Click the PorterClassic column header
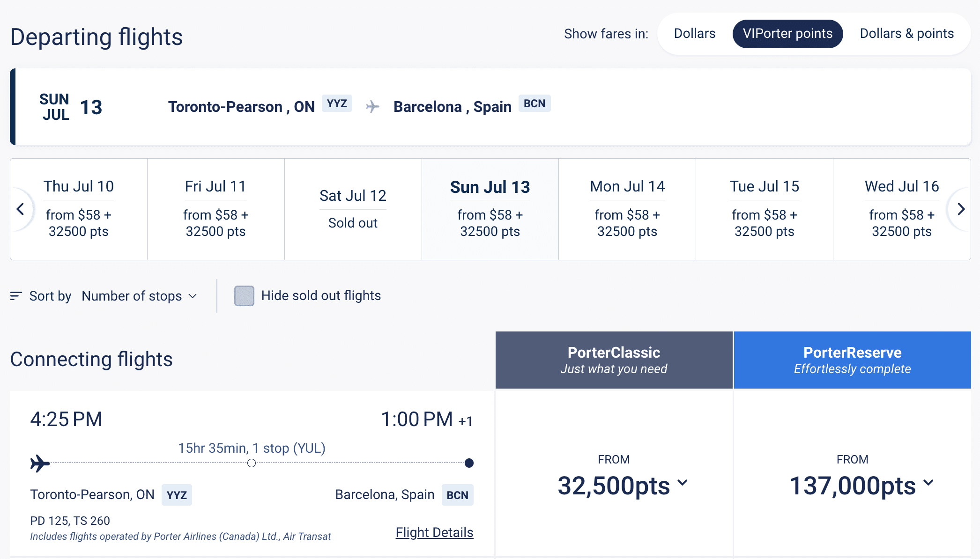This screenshot has height=559, width=980. click(x=614, y=360)
